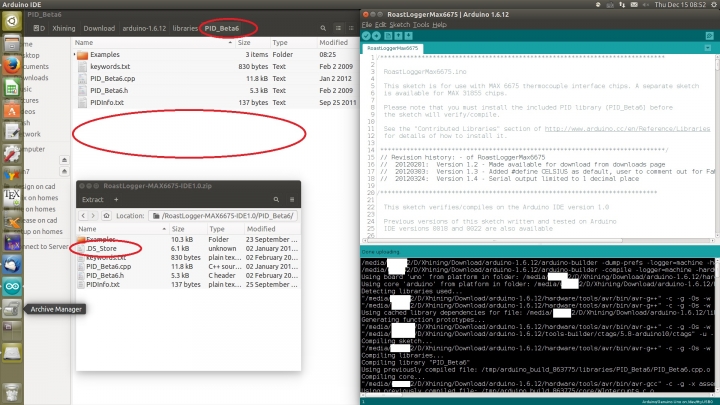Launch Firefox from the dock
Screen dimensions: 720x405
(x=12, y=66)
